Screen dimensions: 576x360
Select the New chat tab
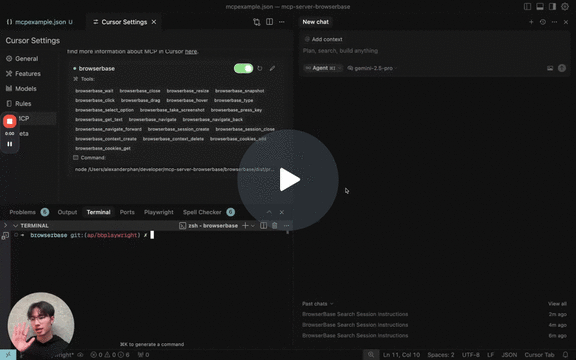316,22
